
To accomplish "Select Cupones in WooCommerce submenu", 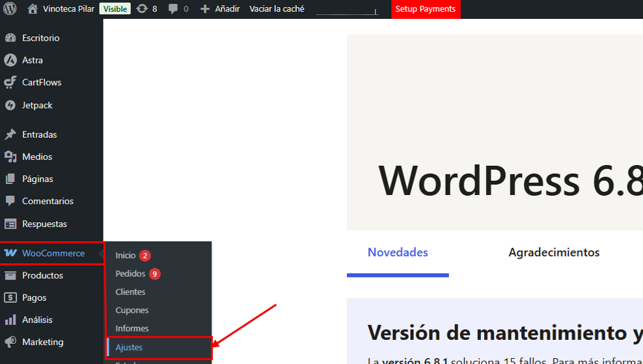I will click(x=131, y=310).
